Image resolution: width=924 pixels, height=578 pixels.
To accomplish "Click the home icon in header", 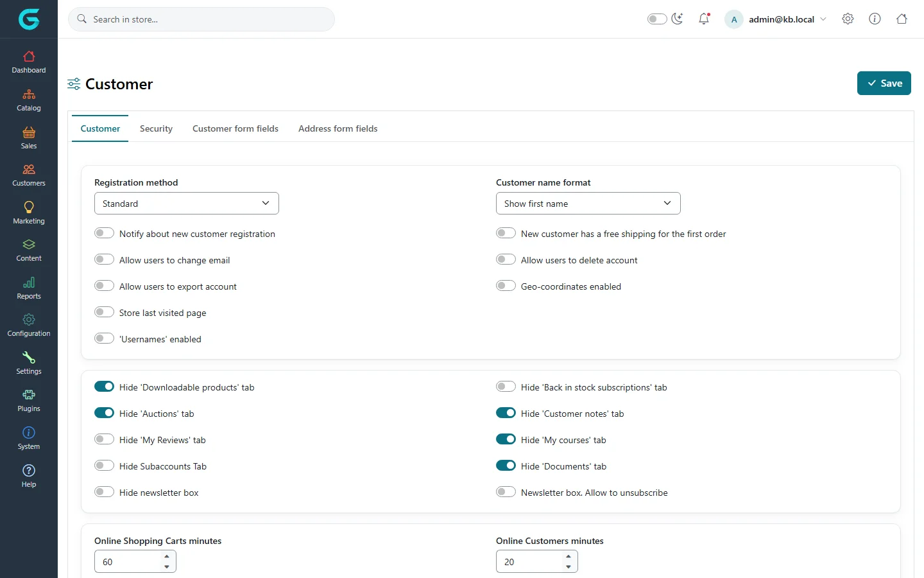I will pyautogui.click(x=902, y=19).
